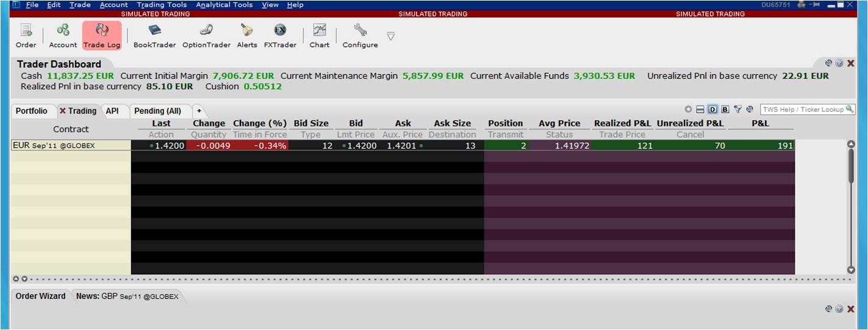The height and width of the screenshot is (330, 868).
Task: Select the Position column header
Action: coord(506,123)
